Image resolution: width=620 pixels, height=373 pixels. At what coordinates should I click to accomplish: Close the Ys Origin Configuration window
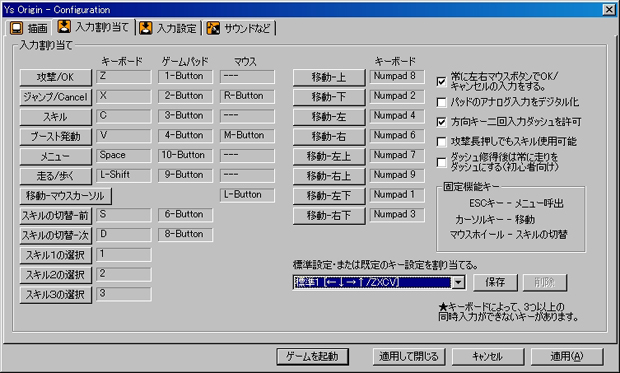[x=609, y=9]
